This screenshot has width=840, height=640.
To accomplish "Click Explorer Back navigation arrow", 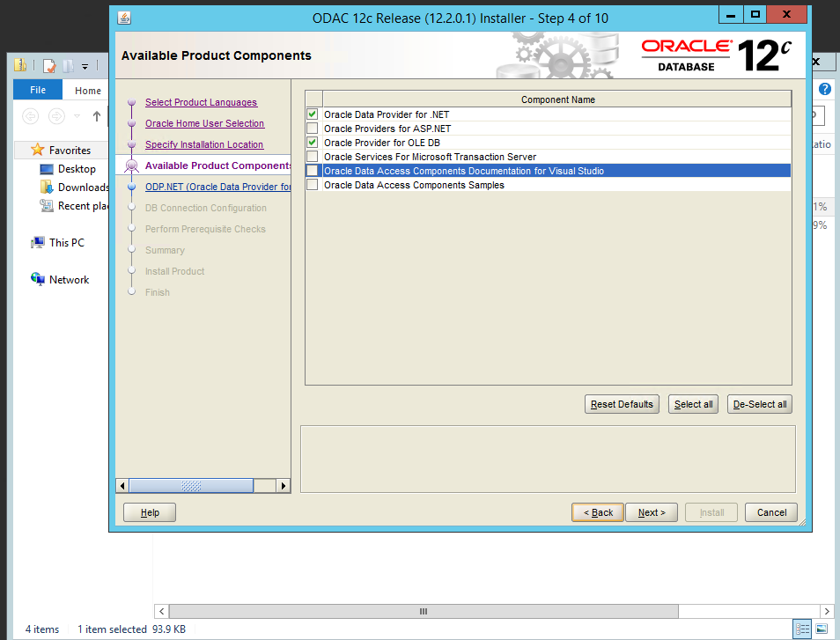I will point(31,115).
